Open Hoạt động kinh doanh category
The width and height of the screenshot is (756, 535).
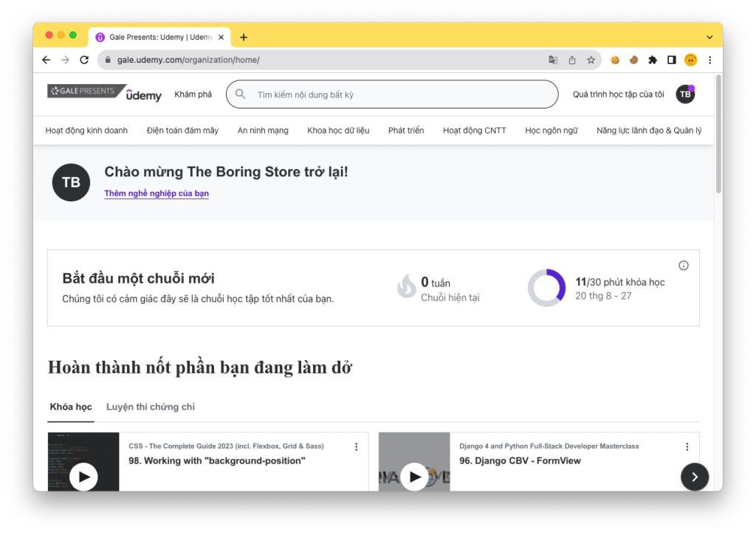(86, 130)
